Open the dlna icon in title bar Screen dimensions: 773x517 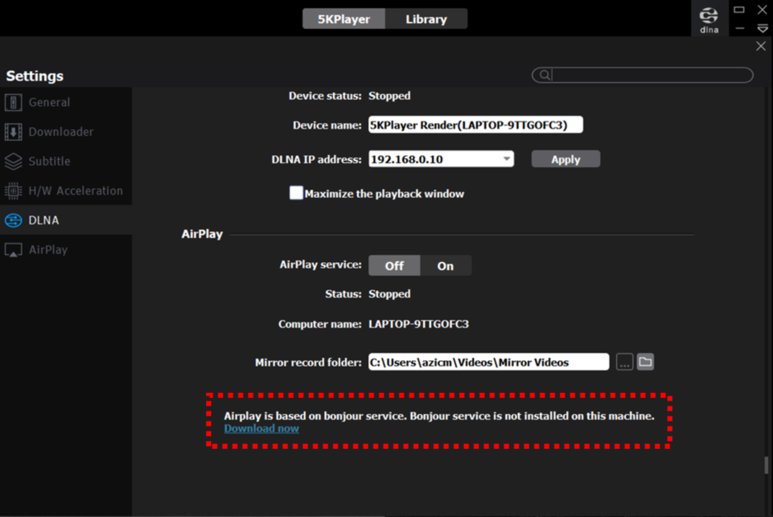click(709, 20)
